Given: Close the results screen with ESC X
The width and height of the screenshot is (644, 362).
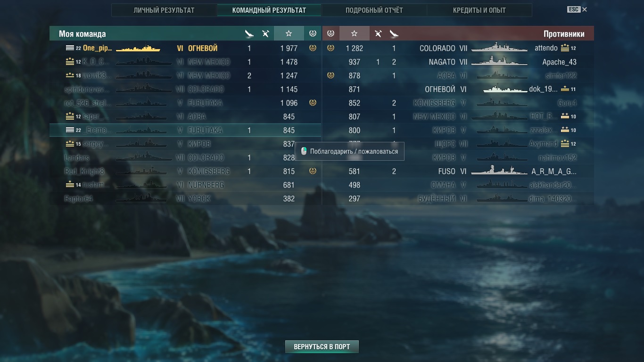Looking at the screenshot, I should [577, 9].
